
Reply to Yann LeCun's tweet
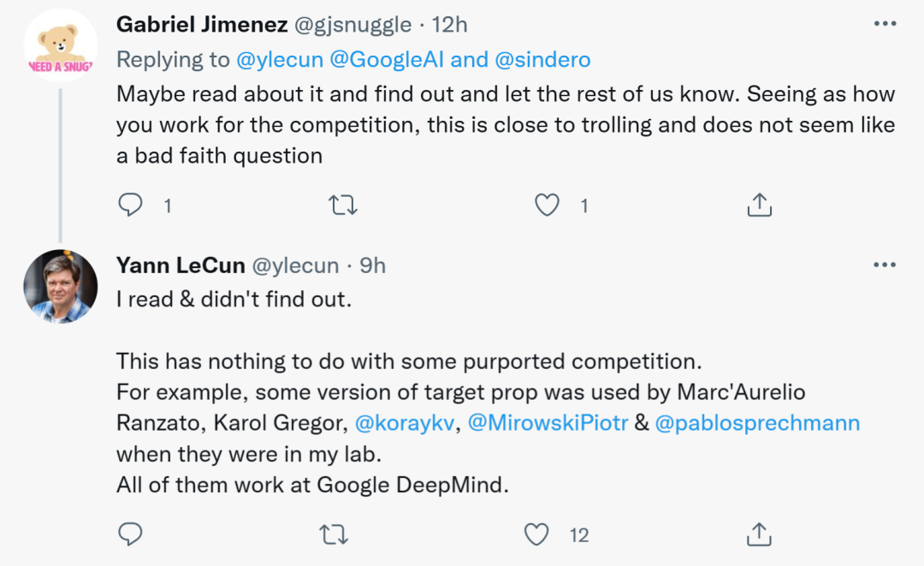[x=130, y=535]
